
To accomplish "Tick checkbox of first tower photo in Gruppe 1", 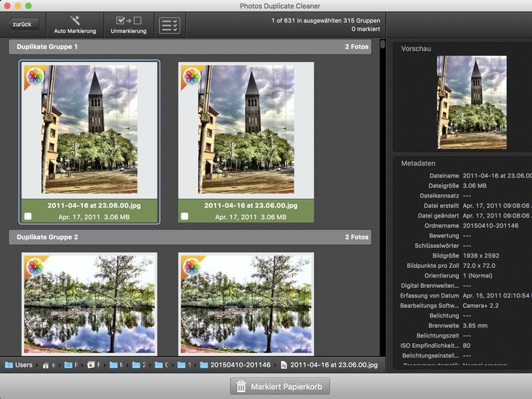I will pos(28,216).
